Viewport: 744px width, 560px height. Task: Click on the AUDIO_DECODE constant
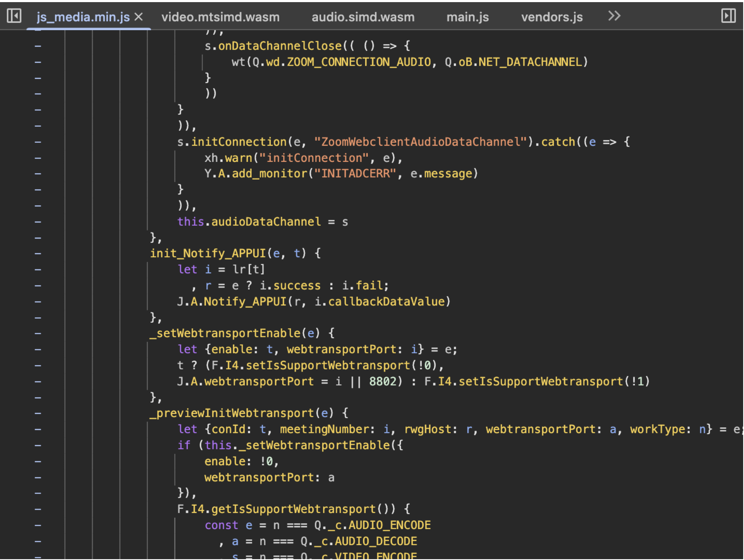click(x=376, y=541)
